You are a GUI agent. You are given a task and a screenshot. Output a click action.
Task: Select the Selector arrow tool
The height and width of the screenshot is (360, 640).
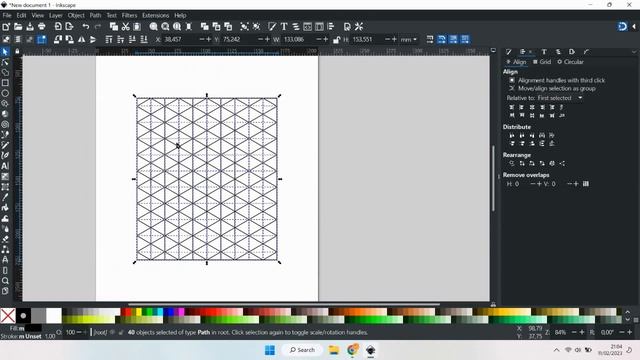[x=5, y=52]
